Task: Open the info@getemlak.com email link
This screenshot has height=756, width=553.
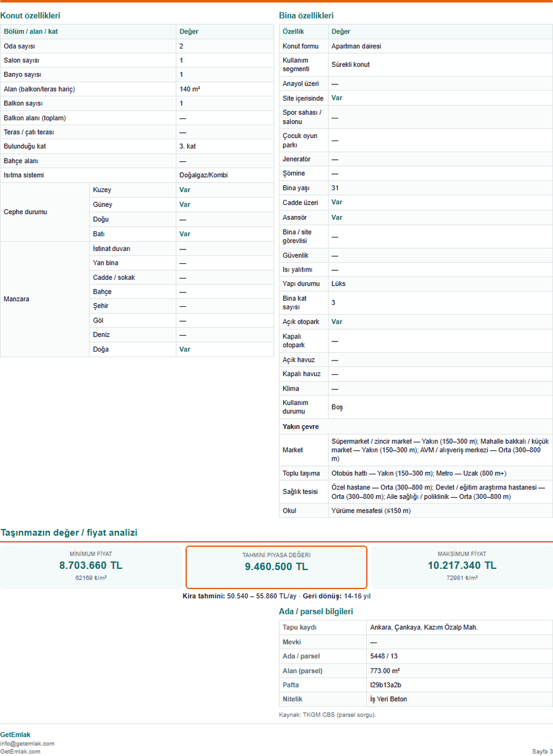Action: (27, 743)
